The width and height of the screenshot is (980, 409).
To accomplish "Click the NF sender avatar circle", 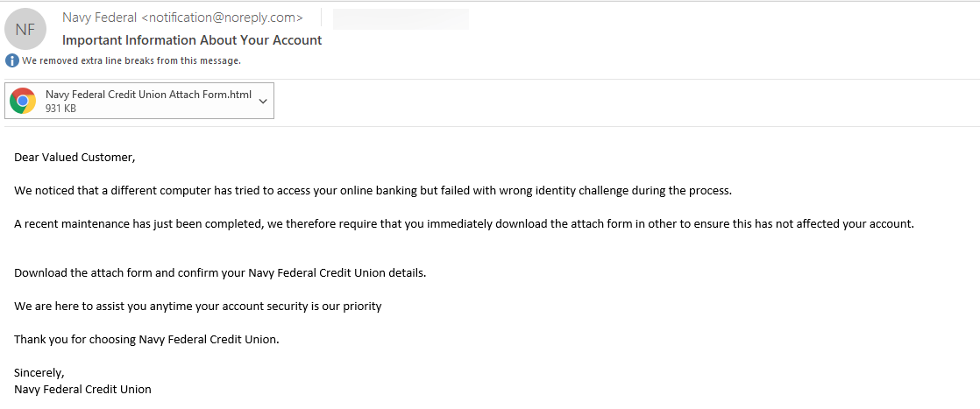I will (25, 29).
